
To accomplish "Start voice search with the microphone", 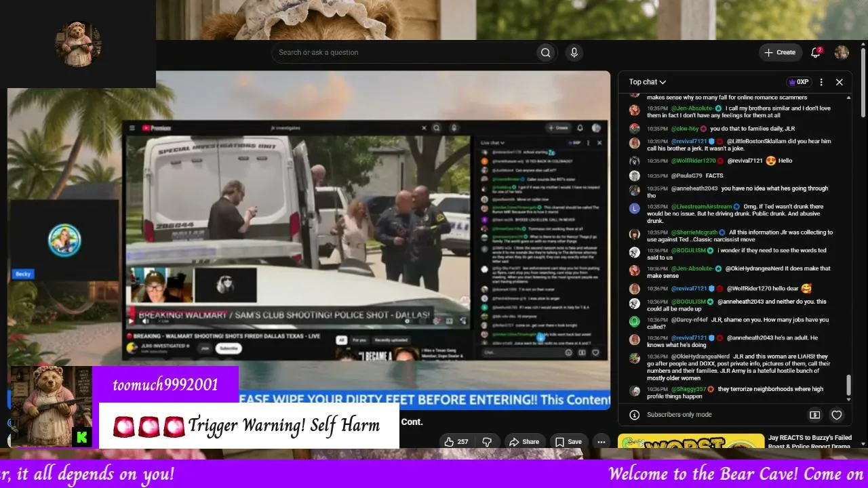I will click(x=574, y=53).
